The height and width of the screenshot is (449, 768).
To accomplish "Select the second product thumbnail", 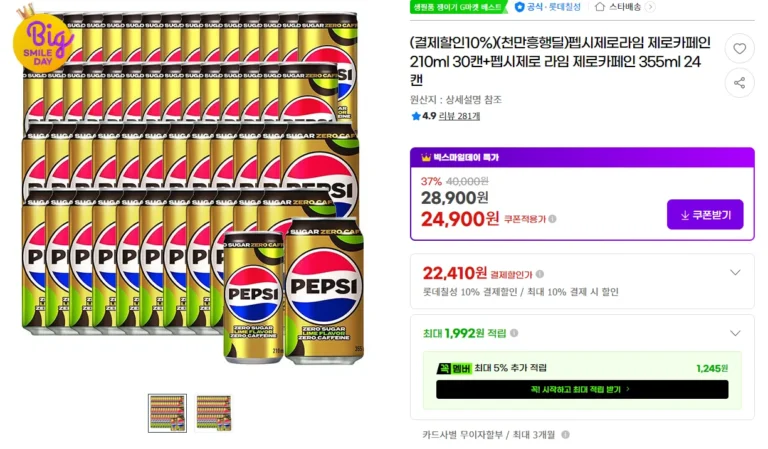I will click(214, 413).
